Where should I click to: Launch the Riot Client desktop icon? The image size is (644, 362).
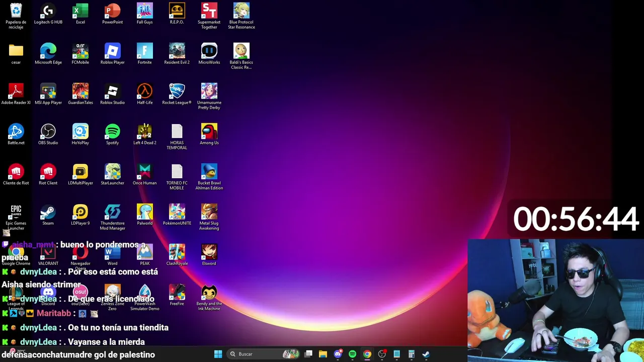[x=48, y=174]
